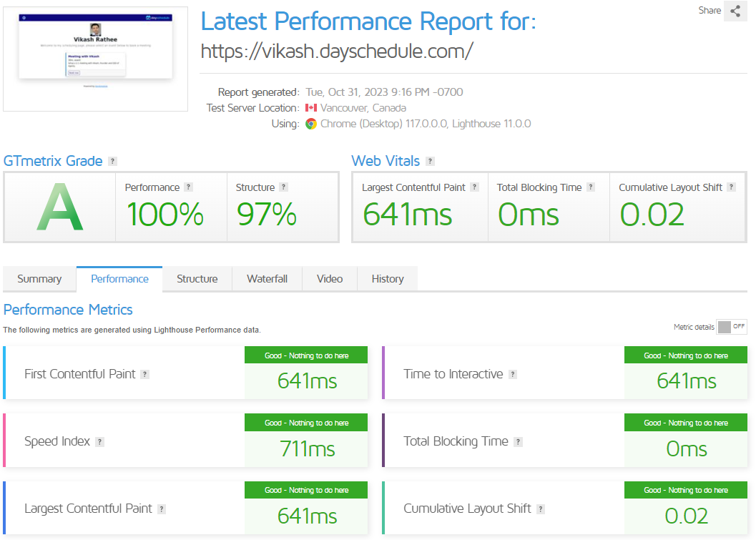This screenshot has width=756, height=540.
Task: Click help icon for Web Vitals Total Blocking Time
Action: pos(591,187)
